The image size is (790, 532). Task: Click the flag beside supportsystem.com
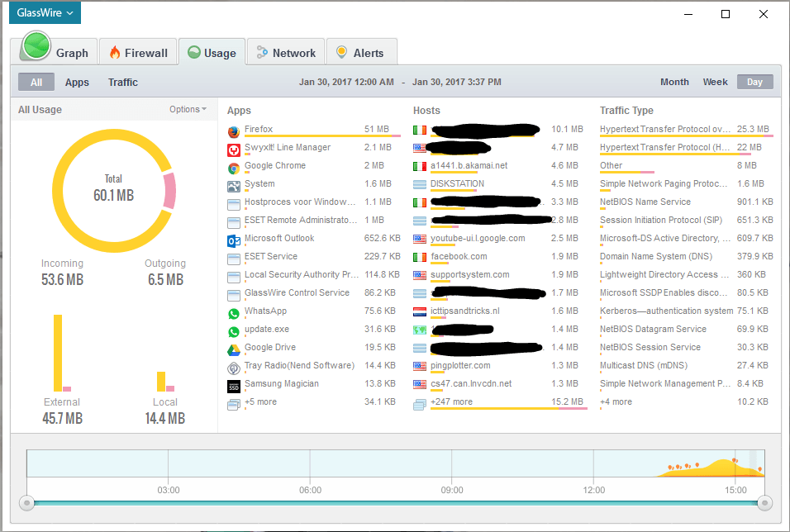[420, 275]
